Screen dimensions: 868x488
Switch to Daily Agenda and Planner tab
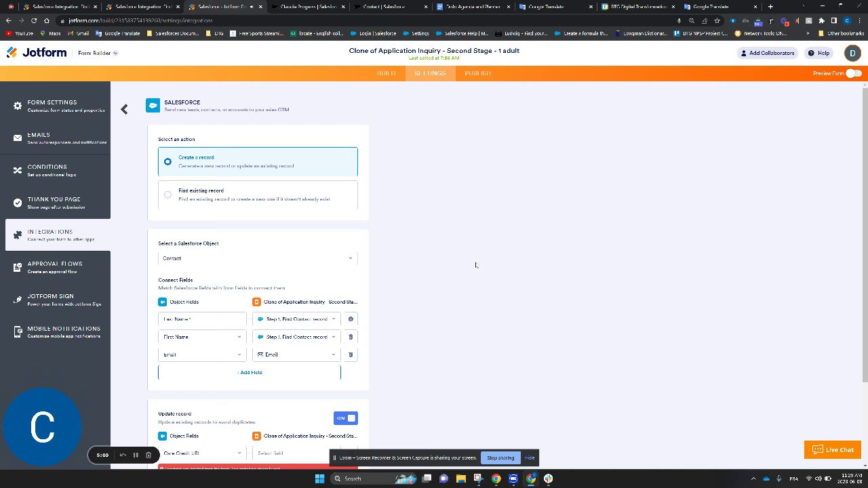(473, 7)
